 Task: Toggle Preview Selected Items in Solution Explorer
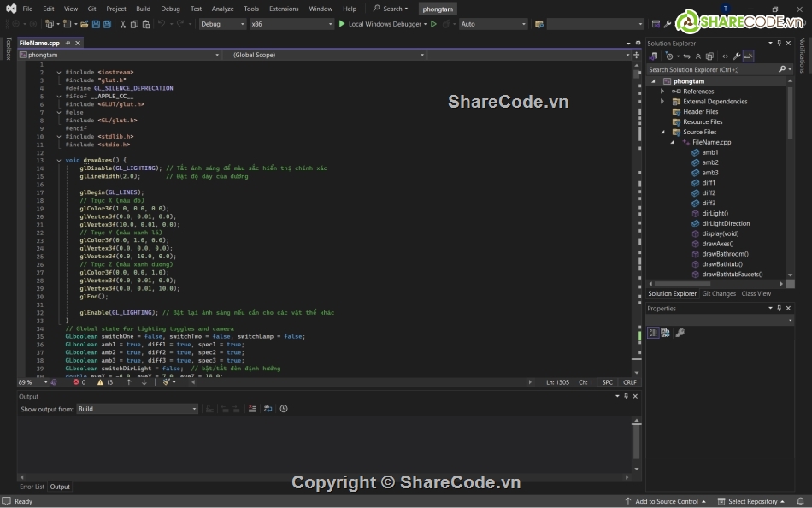748,56
